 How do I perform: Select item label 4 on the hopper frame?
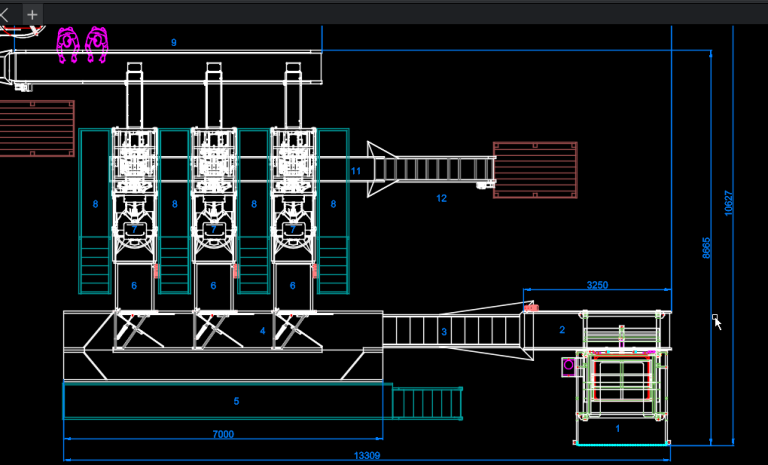(263, 330)
